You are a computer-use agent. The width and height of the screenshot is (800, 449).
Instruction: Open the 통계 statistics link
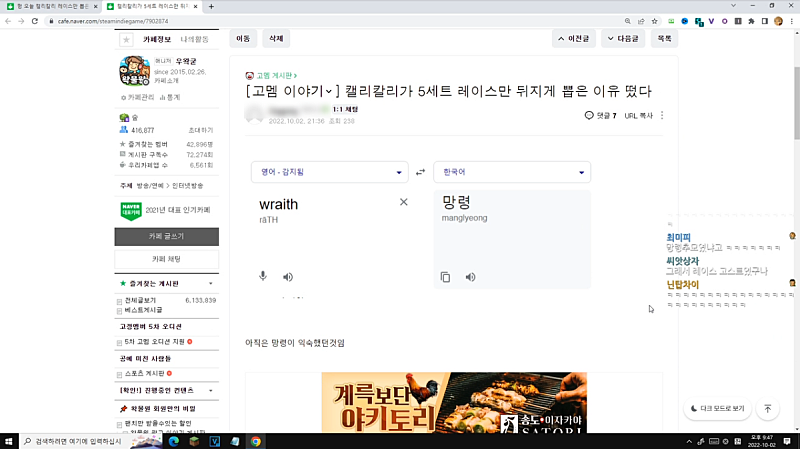coord(170,97)
